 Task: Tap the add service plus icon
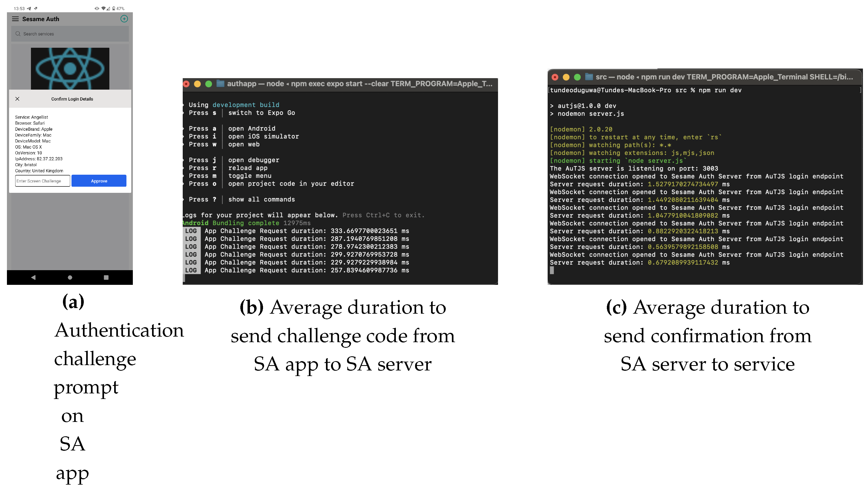coord(124,19)
